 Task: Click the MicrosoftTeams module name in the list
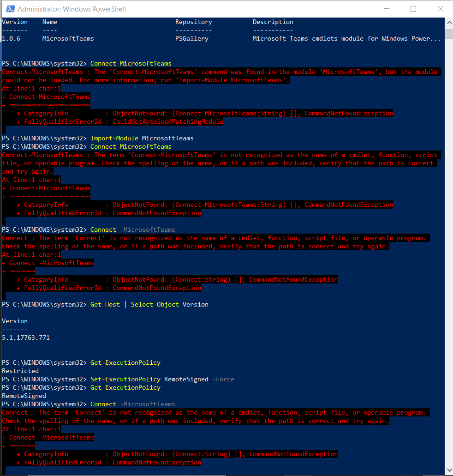68,38
